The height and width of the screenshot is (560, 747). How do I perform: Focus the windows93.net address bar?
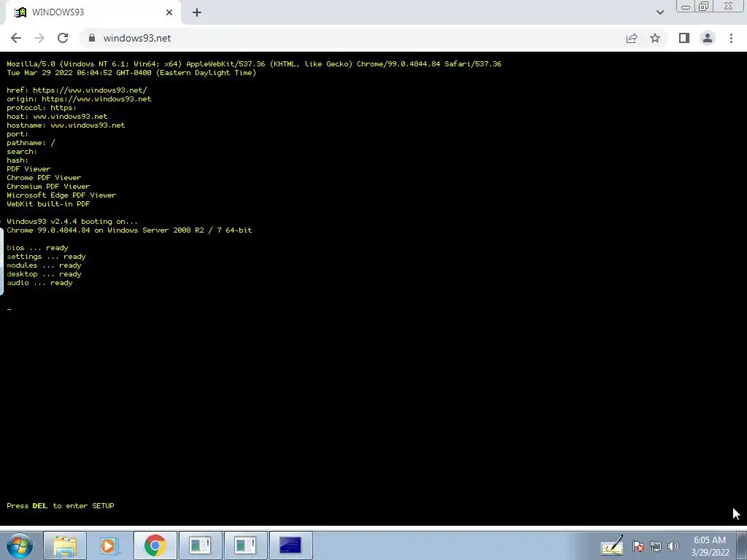click(352, 38)
